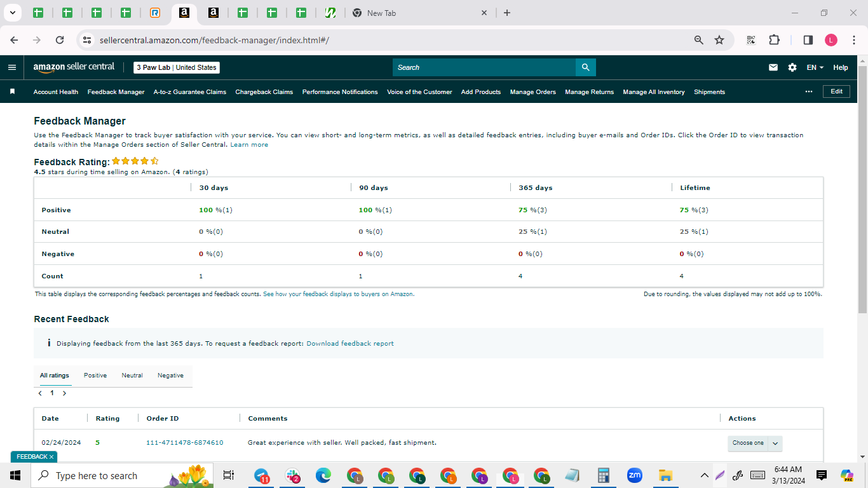Click the zoom magnifier icon in address bar

coord(699,40)
